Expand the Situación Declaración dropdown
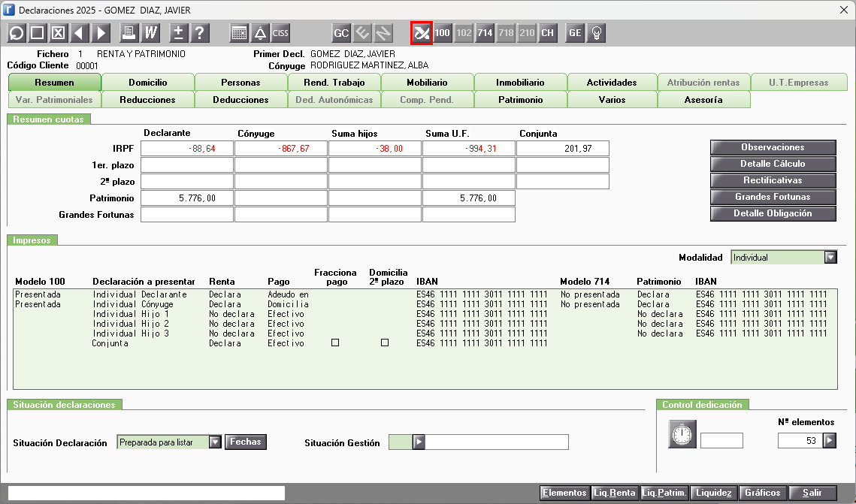The height and width of the screenshot is (504, 856). tap(215, 442)
